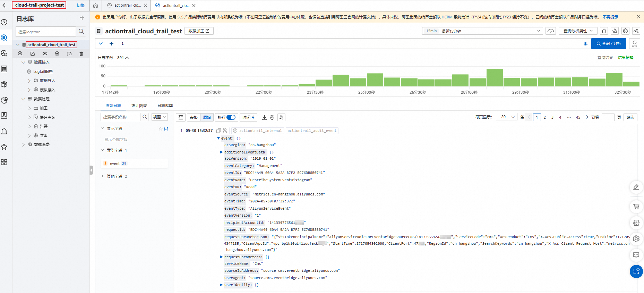Open the per-page count dropdown showing 20

[x=507, y=117]
